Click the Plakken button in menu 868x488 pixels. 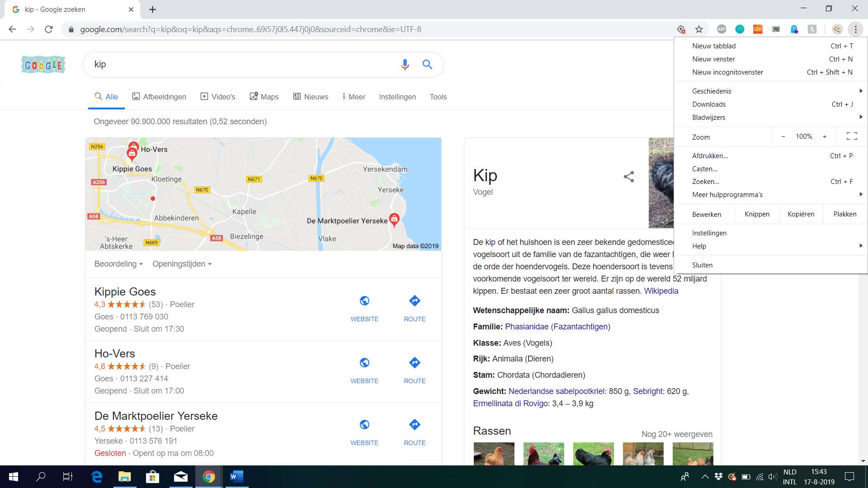click(844, 214)
